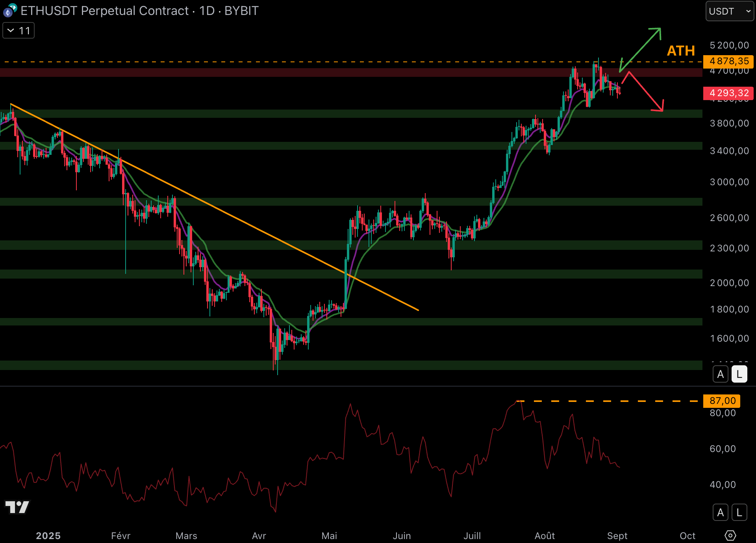Toggle log scale L on RSI pane
The image size is (756, 543).
tap(739, 512)
